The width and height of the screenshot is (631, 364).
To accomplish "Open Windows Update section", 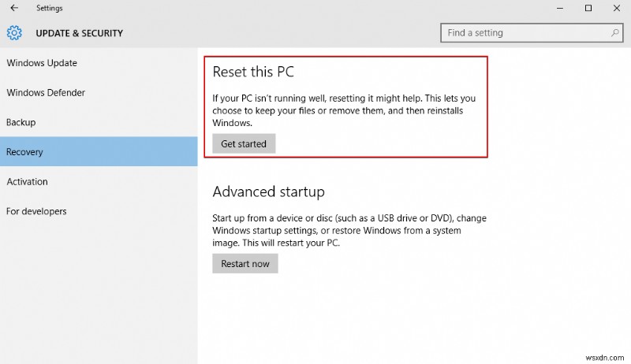I will pyautogui.click(x=99, y=63).
